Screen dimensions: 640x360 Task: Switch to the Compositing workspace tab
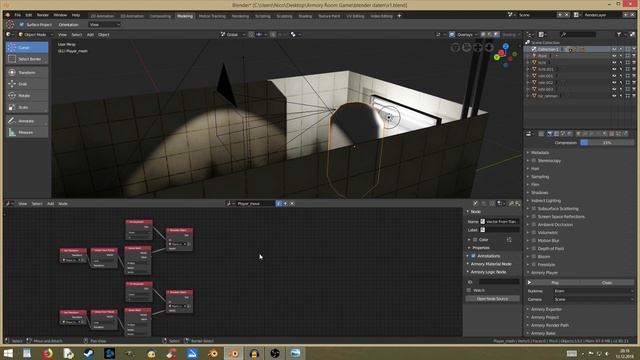point(160,16)
